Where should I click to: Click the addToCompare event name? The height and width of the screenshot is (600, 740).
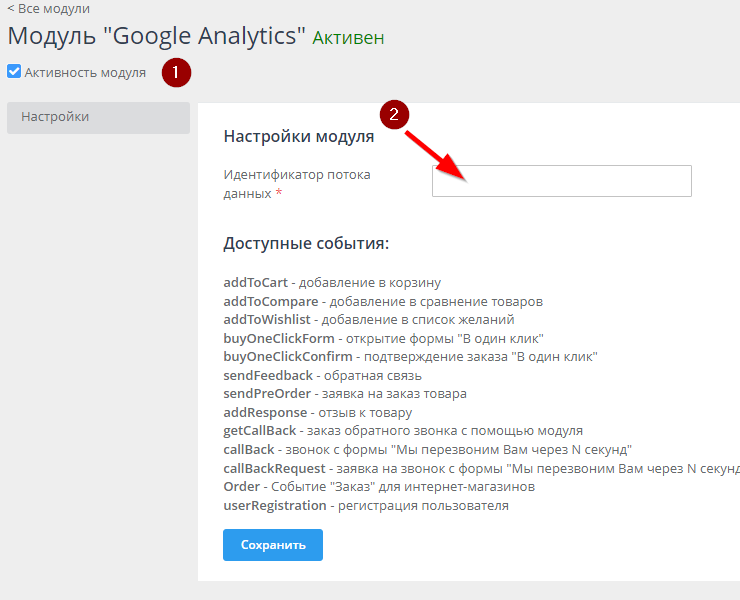270,301
